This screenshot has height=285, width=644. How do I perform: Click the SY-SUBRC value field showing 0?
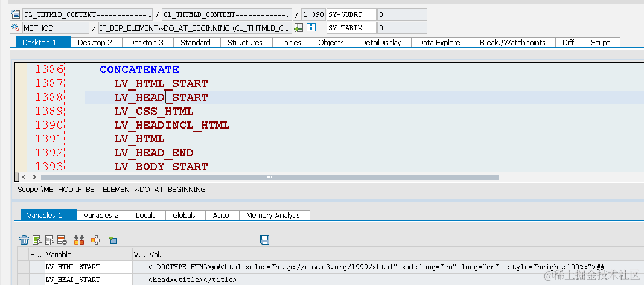tap(402, 14)
